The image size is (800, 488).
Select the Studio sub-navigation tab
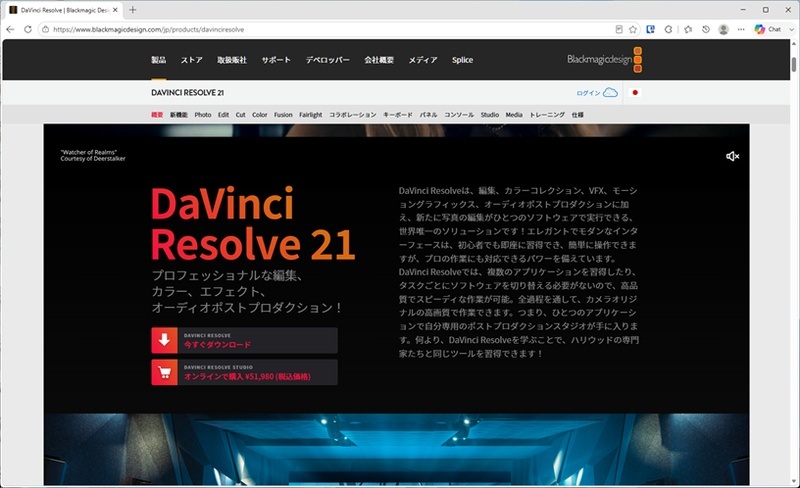(x=490, y=115)
